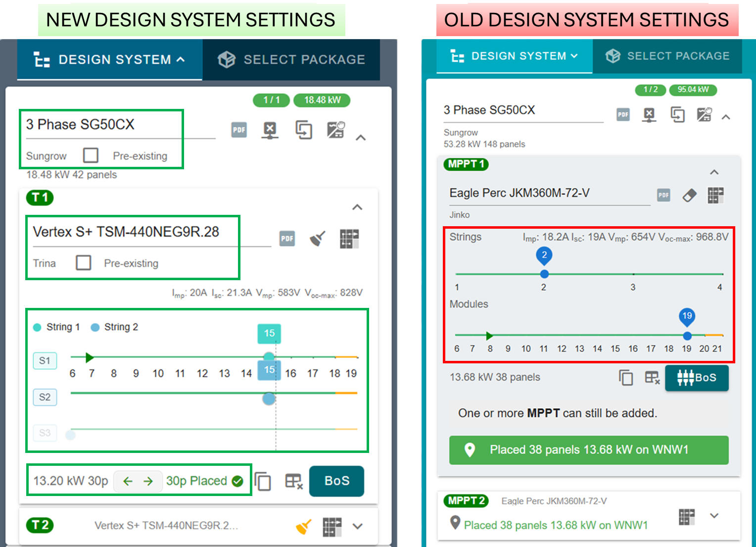Image resolution: width=756 pixels, height=547 pixels.
Task: Toggle the S2 string button
Action: click(45, 397)
